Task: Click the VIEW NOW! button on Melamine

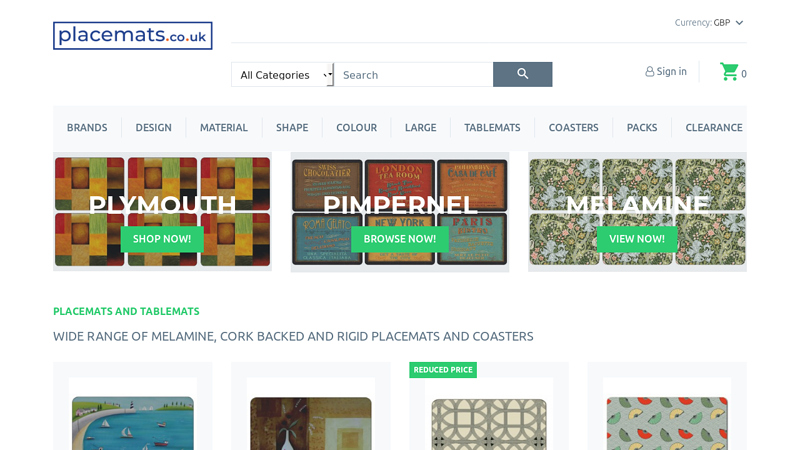Action: pyautogui.click(x=637, y=239)
